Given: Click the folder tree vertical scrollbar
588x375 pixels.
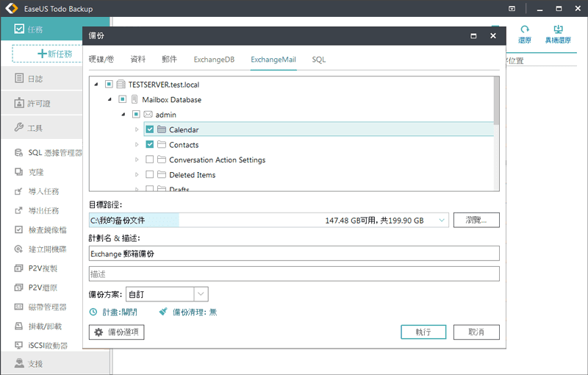Looking at the screenshot, I should 496,103.
